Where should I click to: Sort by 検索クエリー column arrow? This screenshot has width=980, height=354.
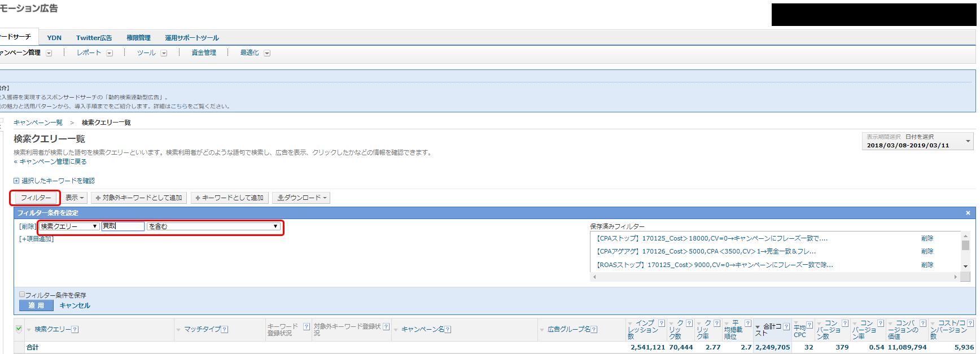click(29, 330)
